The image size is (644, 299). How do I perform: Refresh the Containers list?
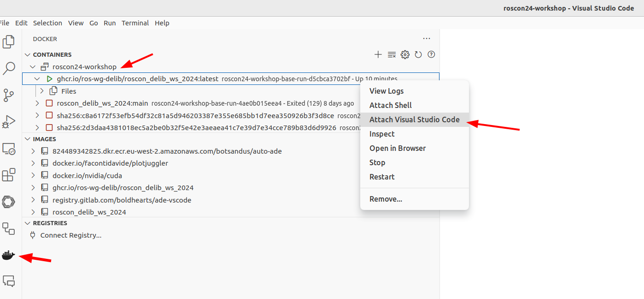[418, 54]
